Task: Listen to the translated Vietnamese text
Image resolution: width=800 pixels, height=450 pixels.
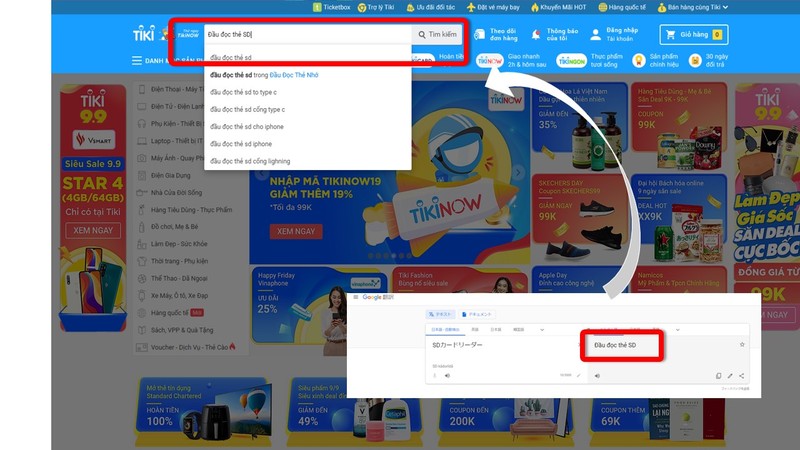Action: pyautogui.click(x=597, y=376)
